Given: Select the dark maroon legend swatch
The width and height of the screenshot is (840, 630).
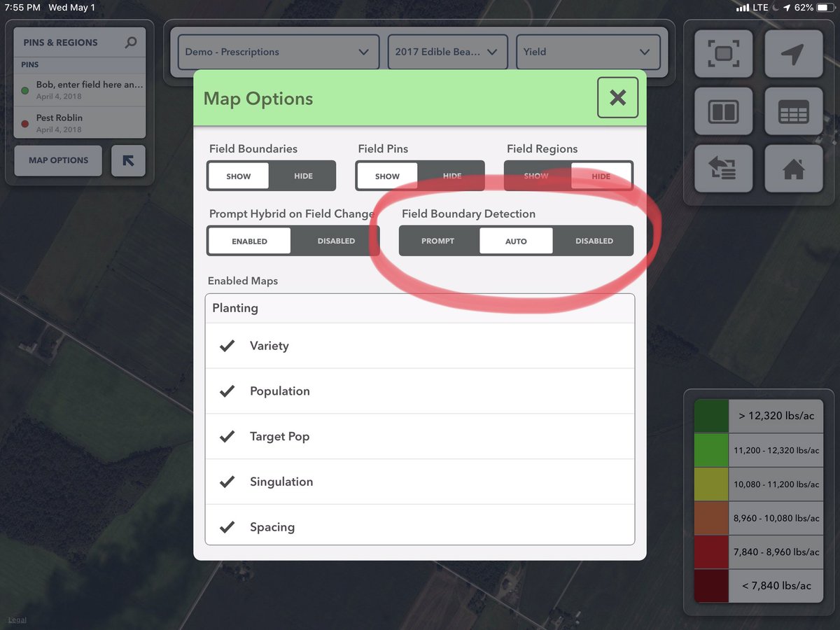Looking at the screenshot, I should (711, 585).
